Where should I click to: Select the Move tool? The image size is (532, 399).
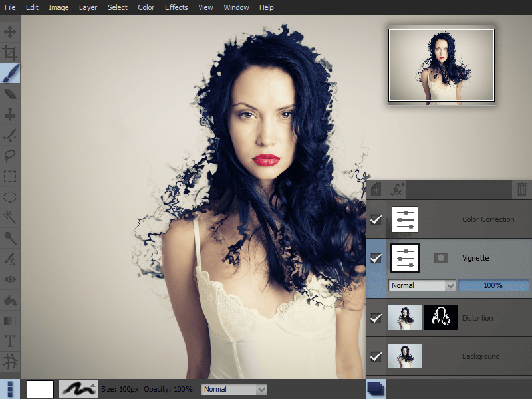[x=10, y=31]
